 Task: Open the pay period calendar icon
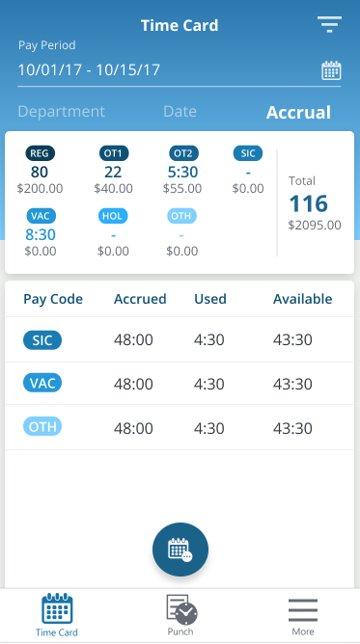point(331,70)
